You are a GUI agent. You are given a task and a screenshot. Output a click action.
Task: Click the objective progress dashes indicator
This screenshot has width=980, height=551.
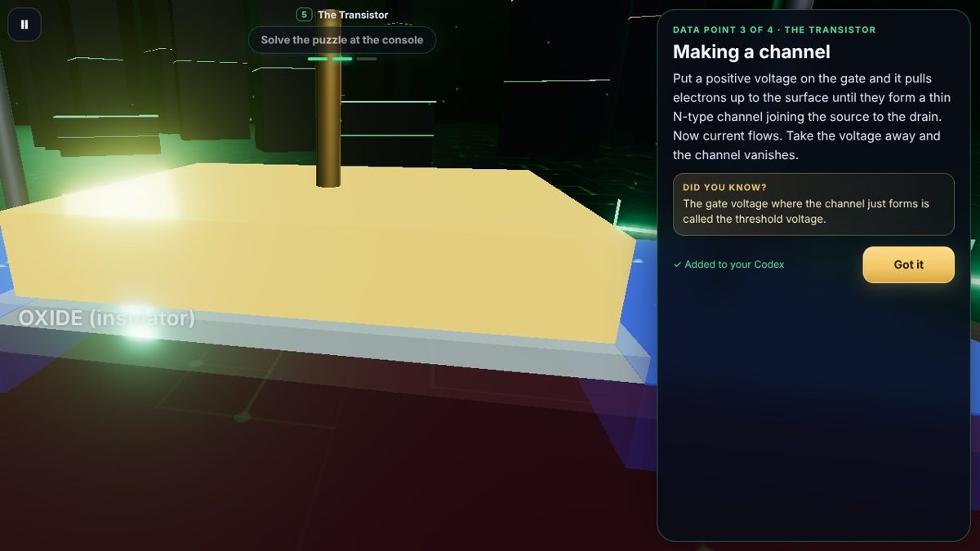tap(342, 59)
